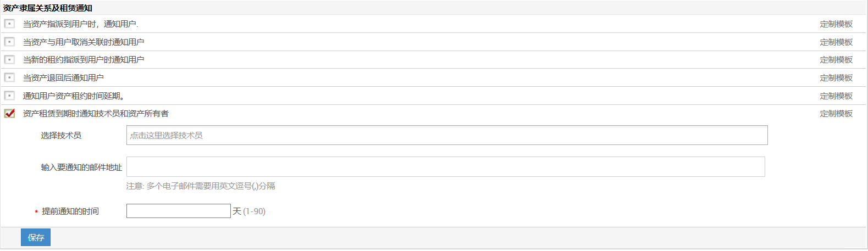Click the 输入要通知的邮件地址 label
This screenshot has height=251, width=868.
click(81, 168)
